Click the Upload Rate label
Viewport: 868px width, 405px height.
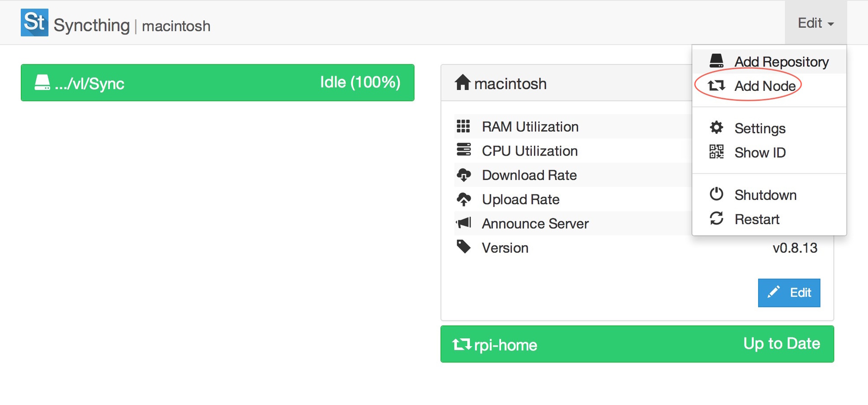(521, 200)
